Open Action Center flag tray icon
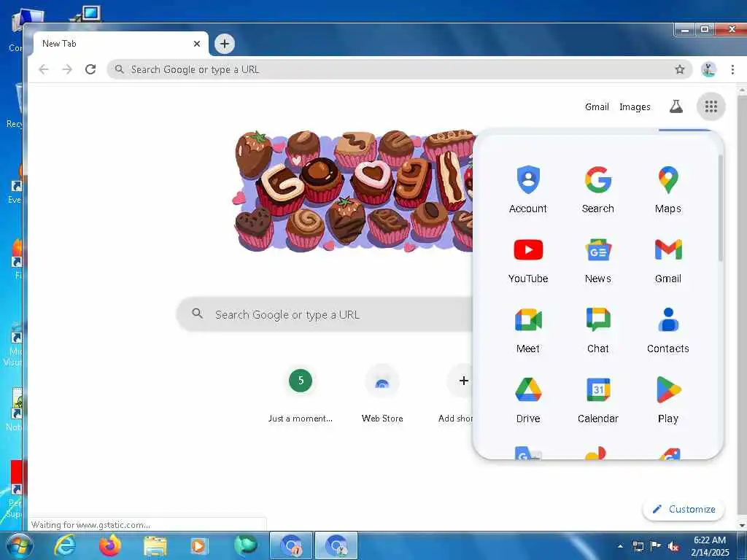 click(x=656, y=546)
